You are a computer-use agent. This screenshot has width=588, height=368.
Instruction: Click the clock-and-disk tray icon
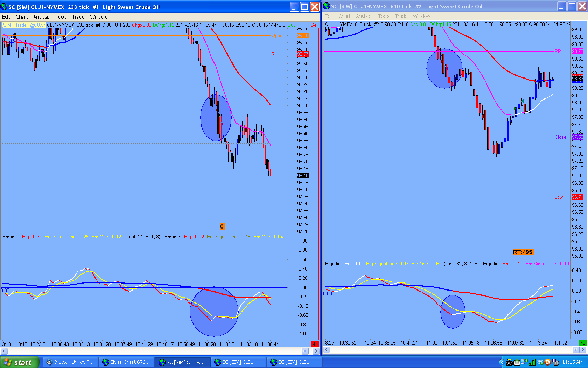tap(555, 362)
